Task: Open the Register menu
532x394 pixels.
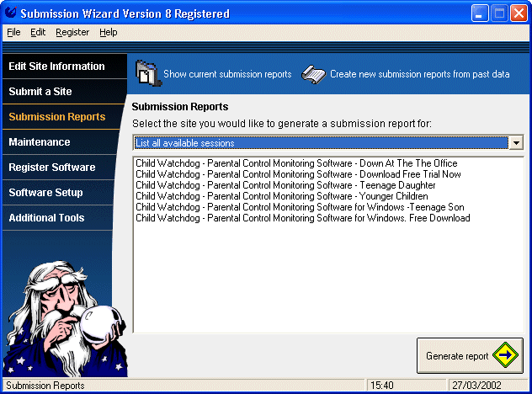Action: 72,32
